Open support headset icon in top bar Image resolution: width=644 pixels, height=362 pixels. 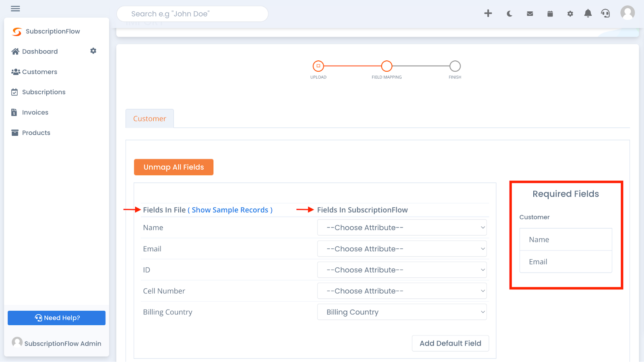click(605, 13)
